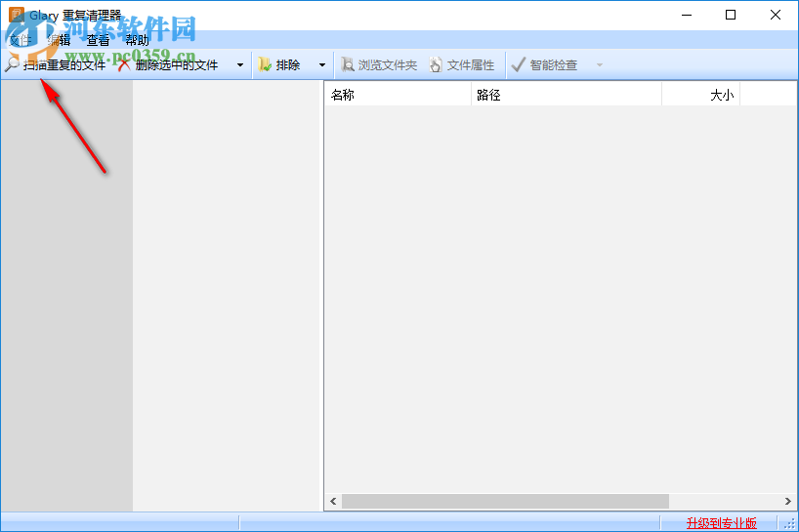Sort by the 大小 column header

(x=700, y=95)
